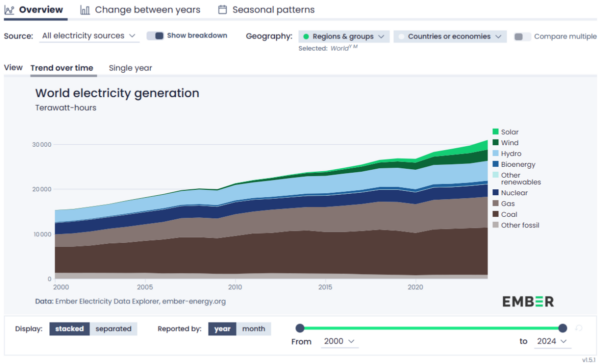
Task: Click the reset date range icon
Action: pyautogui.click(x=579, y=328)
